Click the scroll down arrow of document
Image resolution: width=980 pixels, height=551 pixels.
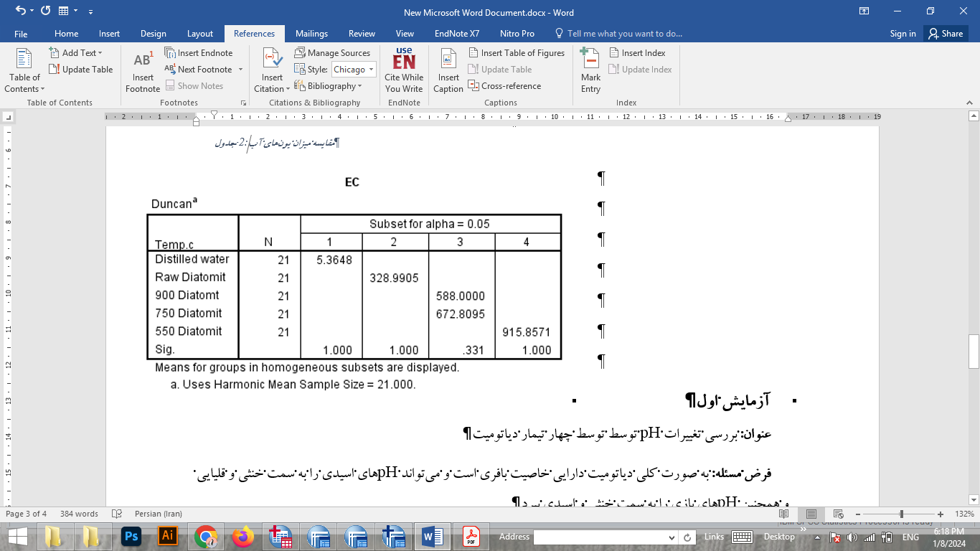(x=974, y=499)
